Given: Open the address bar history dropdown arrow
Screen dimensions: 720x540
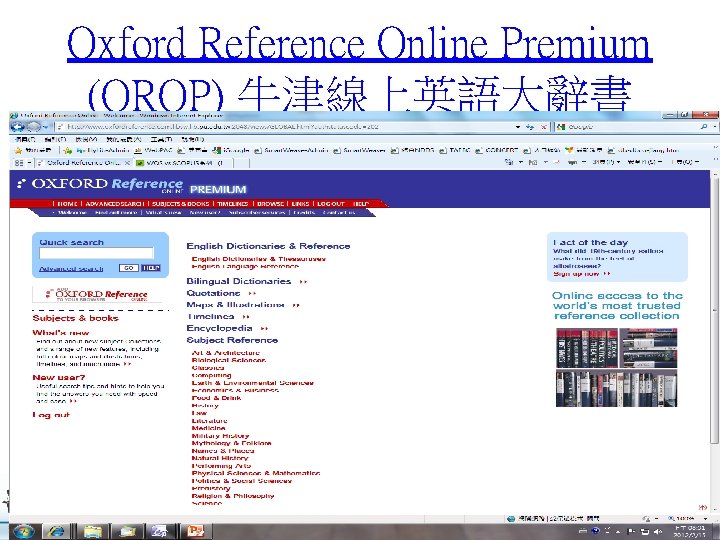Looking at the screenshot, I should coord(518,127).
